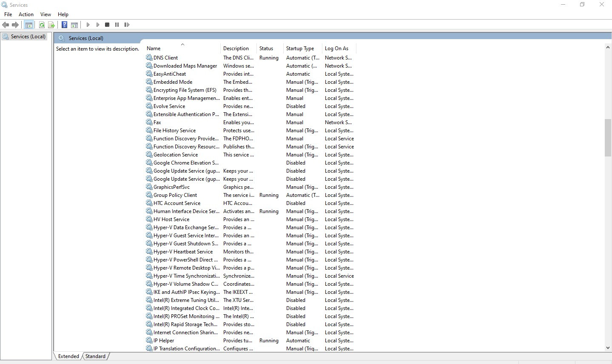Switch to the Standard tab
The width and height of the screenshot is (612, 364).
click(95, 356)
